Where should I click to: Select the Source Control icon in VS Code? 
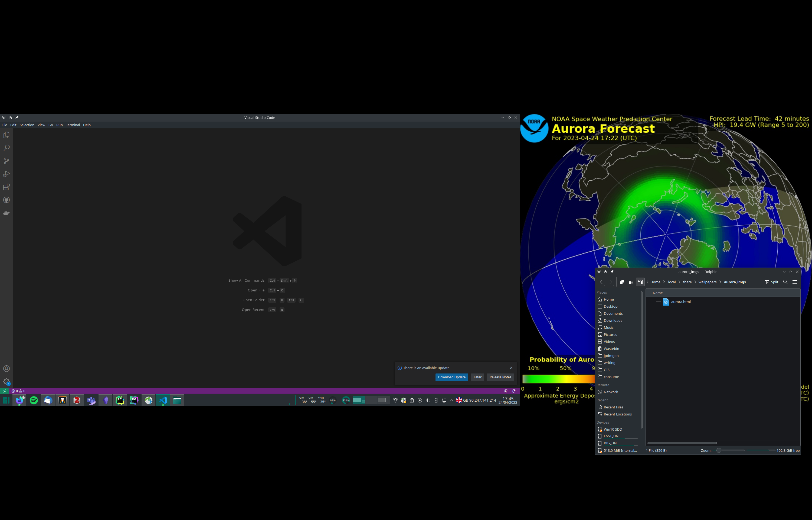[6, 161]
